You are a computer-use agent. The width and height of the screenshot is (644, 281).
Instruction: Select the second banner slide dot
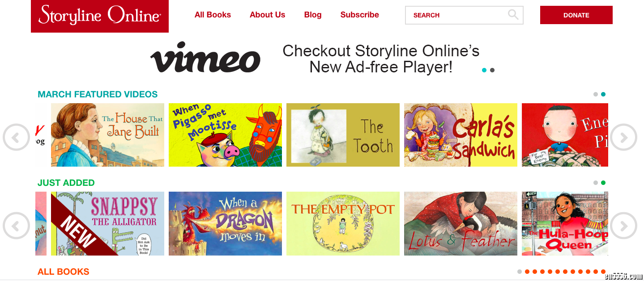coord(492,70)
